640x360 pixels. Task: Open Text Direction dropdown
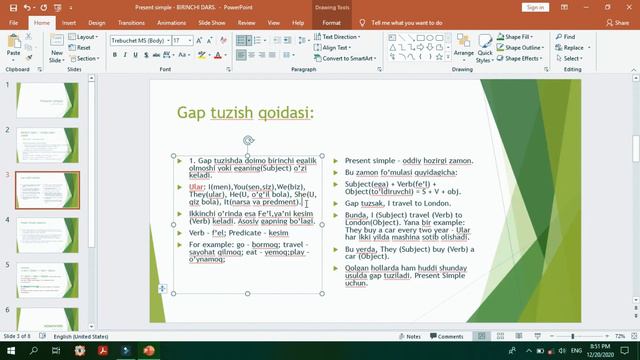(337, 37)
